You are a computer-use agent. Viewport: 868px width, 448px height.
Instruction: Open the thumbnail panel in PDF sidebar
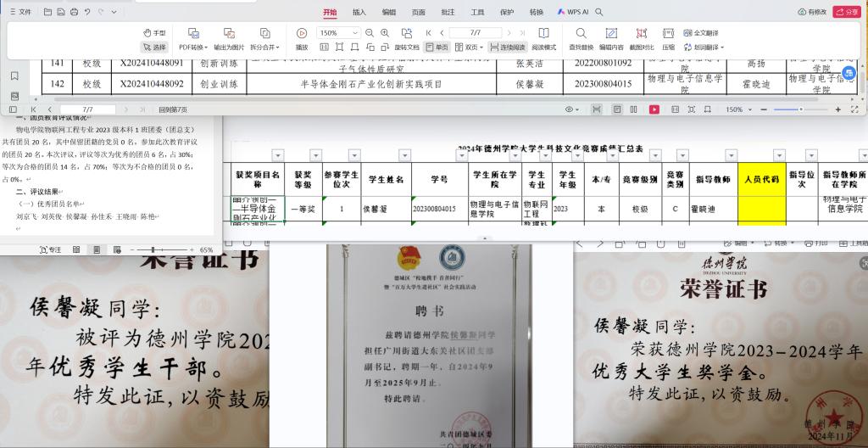pos(14,97)
